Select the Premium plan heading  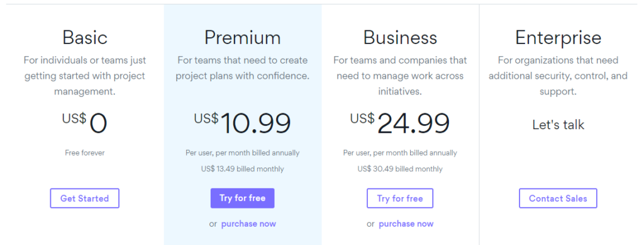click(x=242, y=37)
